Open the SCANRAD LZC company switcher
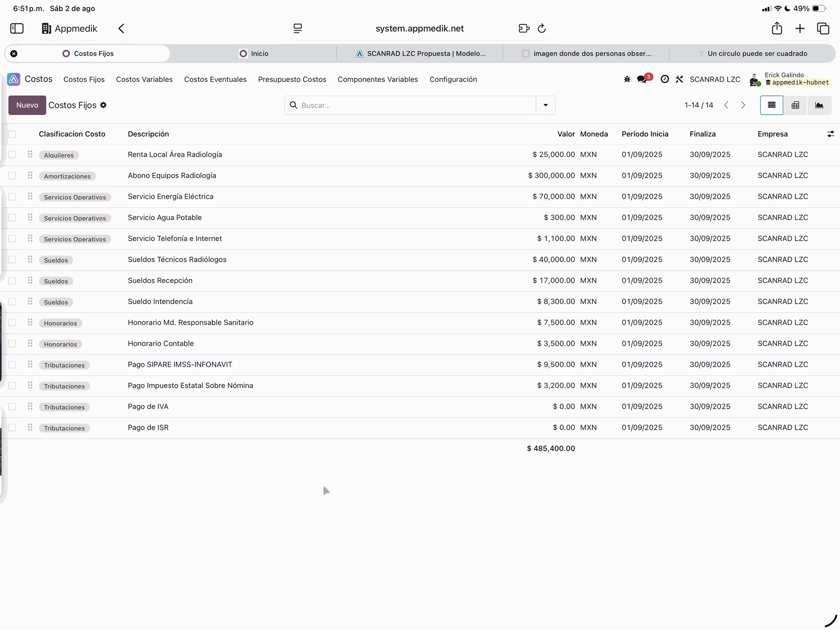Image resolution: width=840 pixels, height=630 pixels. click(715, 79)
